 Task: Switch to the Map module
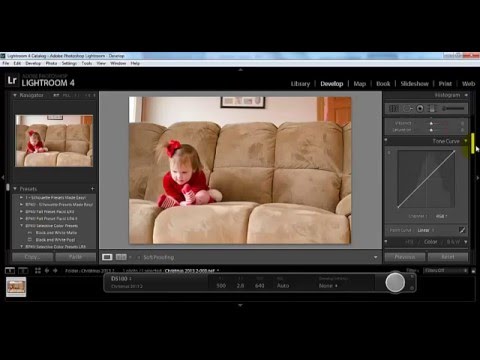pos(360,84)
